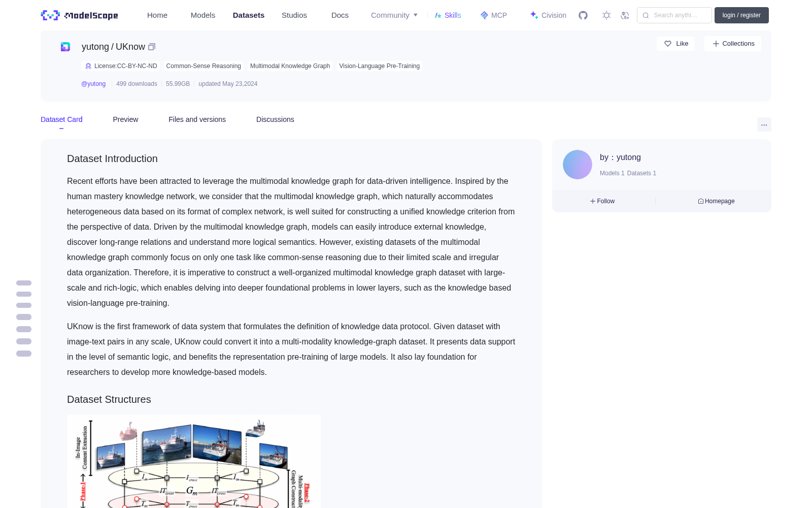Click the Common-Sense Reasoning tag
Viewport: 812px width, 508px height.
tap(204, 66)
